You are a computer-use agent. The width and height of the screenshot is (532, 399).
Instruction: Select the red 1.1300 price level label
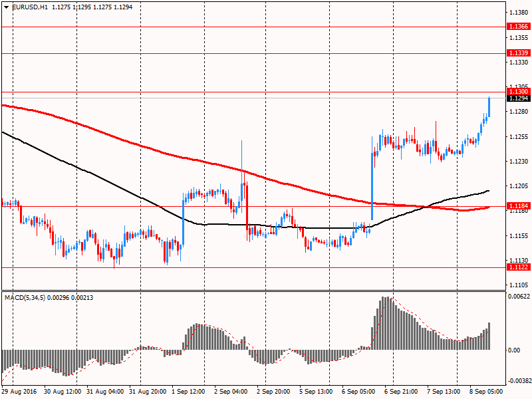[519, 92]
